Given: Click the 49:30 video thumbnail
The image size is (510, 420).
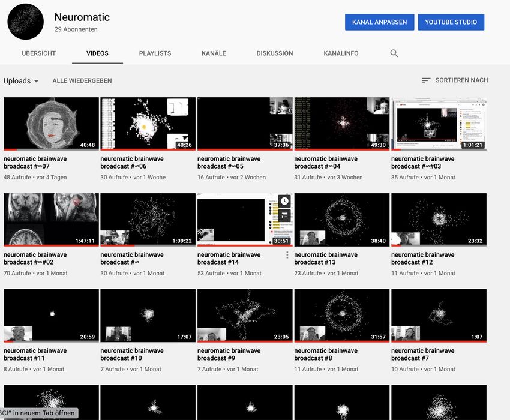Looking at the screenshot, I should click(x=342, y=124).
